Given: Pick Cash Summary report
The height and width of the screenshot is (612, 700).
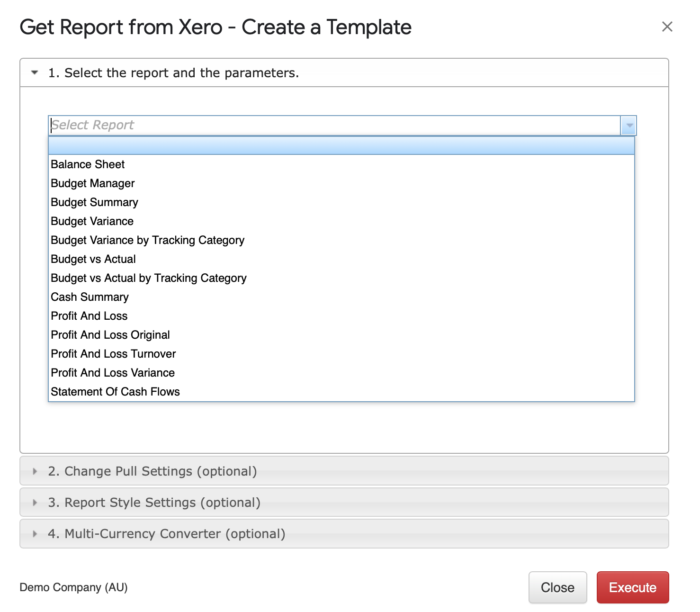Looking at the screenshot, I should coord(341,297).
